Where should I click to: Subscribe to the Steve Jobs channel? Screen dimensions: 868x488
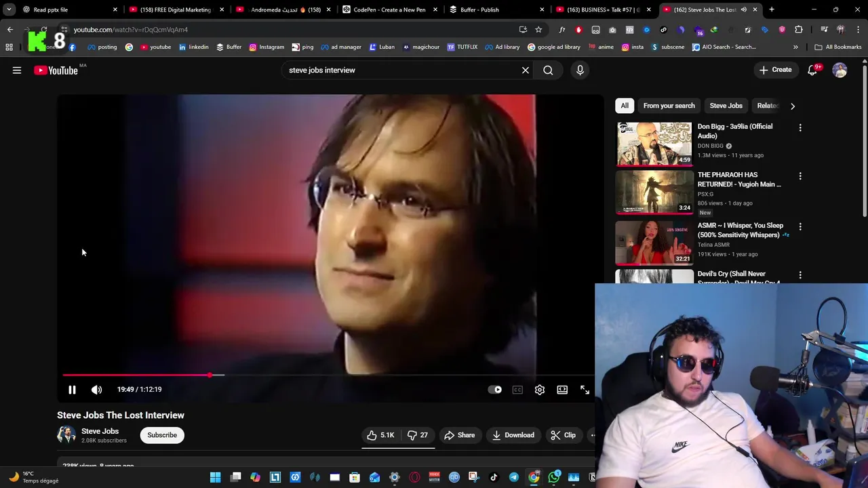tap(162, 435)
